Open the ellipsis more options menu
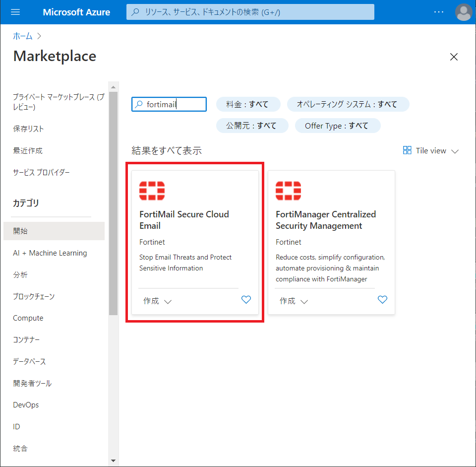The image size is (476, 467). pyautogui.click(x=438, y=12)
